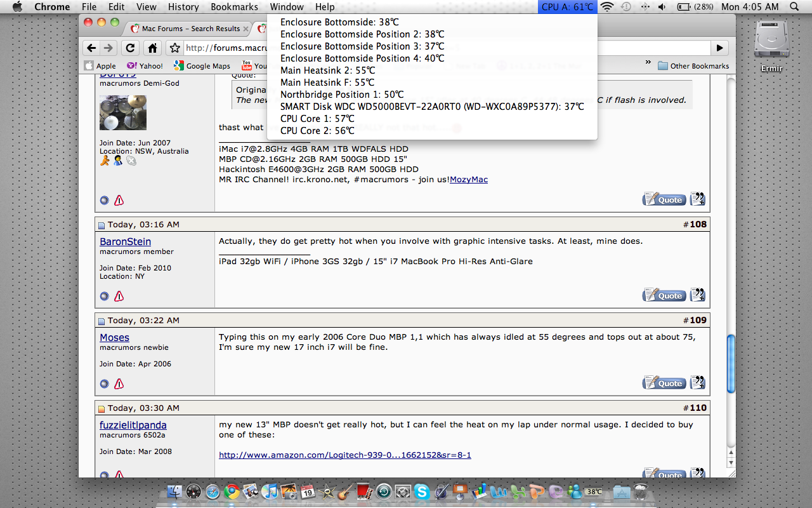Go back with the browser back arrow
Screen dimensions: 812x508
(x=91, y=48)
